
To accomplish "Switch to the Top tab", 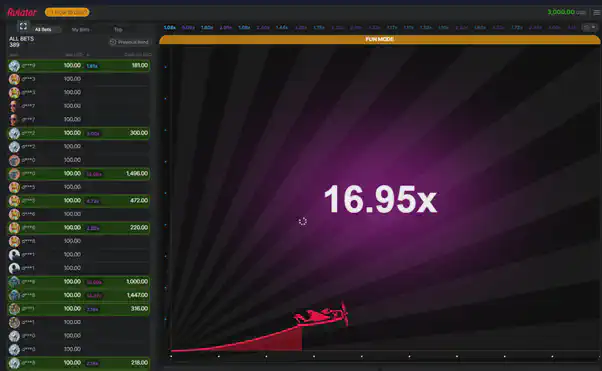I will click(118, 30).
